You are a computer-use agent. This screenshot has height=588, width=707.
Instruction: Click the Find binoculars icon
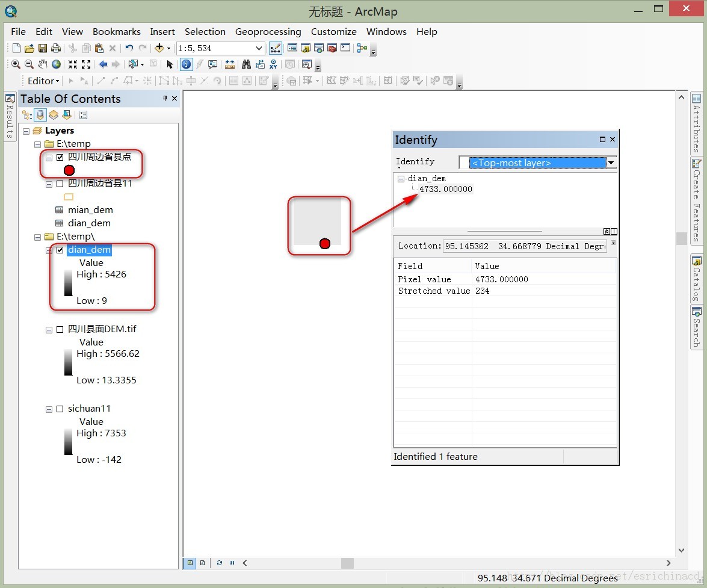(x=246, y=64)
